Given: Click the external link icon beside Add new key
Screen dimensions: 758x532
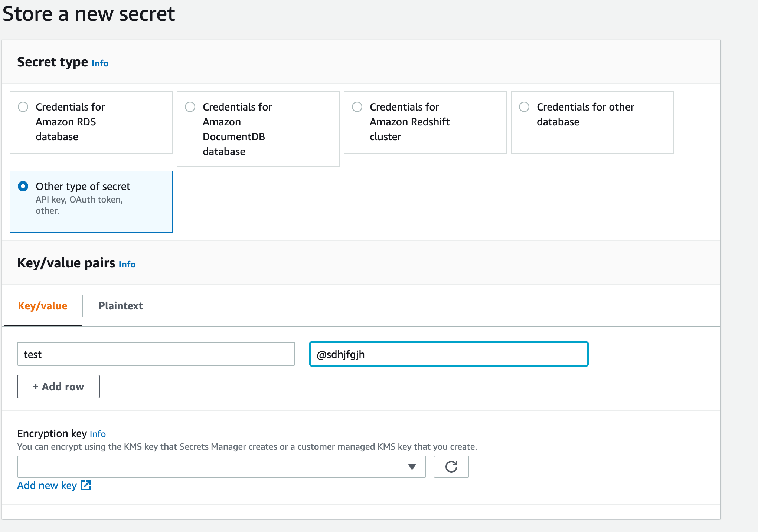Looking at the screenshot, I should 86,485.
